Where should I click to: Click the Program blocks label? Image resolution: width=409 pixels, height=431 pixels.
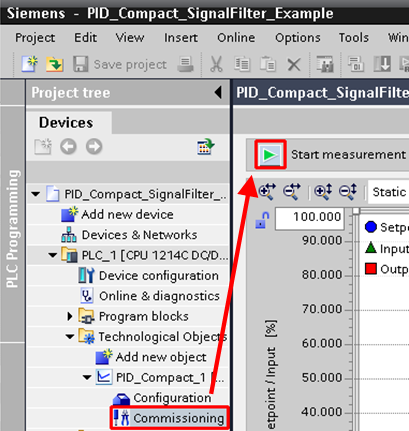tap(144, 316)
